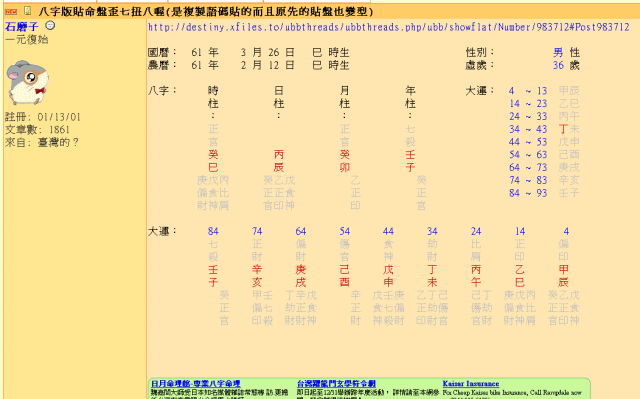The height and width of the screenshot is (399, 640).
Task: Click the red 癸卯 in the 月柱 column
Action: pyautogui.click(x=344, y=161)
